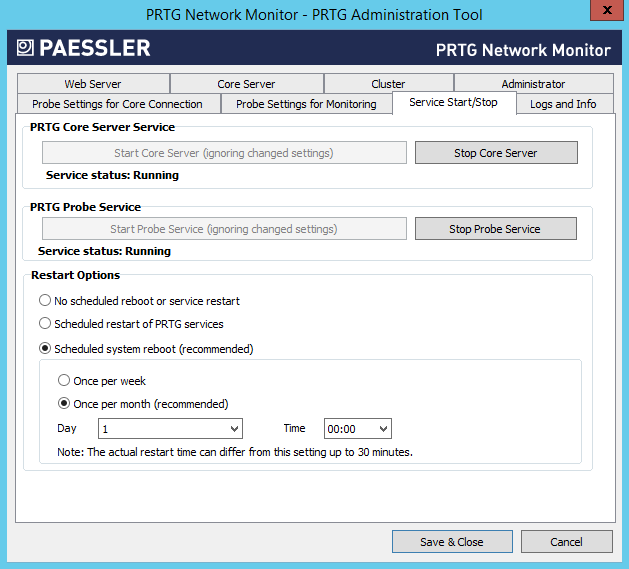Open the Logs and Info tab
629x569 pixels.
[563, 104]
